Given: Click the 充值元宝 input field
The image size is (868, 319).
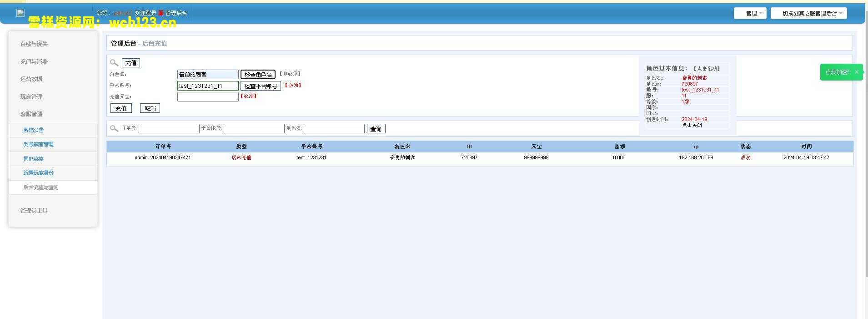Looking at the screenshot, I should 208,96.
